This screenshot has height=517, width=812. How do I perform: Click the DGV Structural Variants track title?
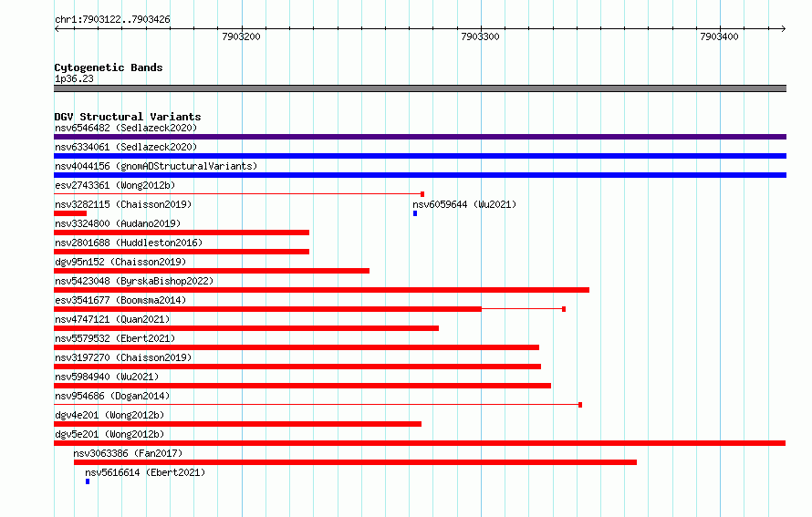click(128, 117)
